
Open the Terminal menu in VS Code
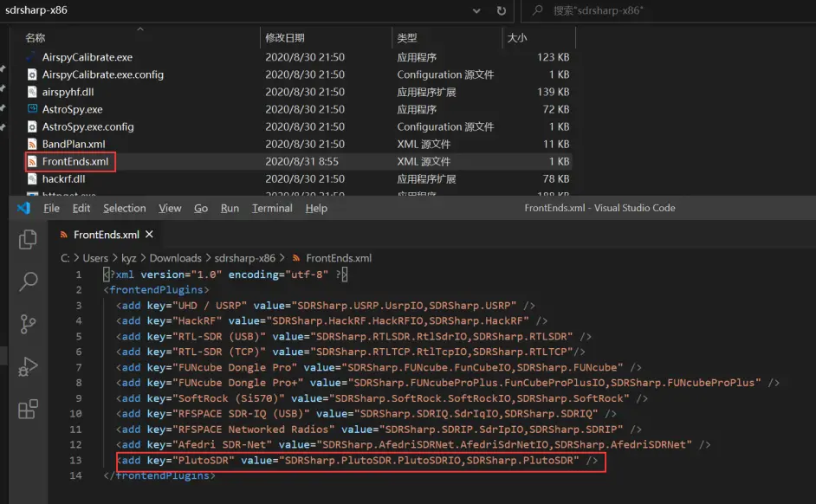(x=272, y=208)
